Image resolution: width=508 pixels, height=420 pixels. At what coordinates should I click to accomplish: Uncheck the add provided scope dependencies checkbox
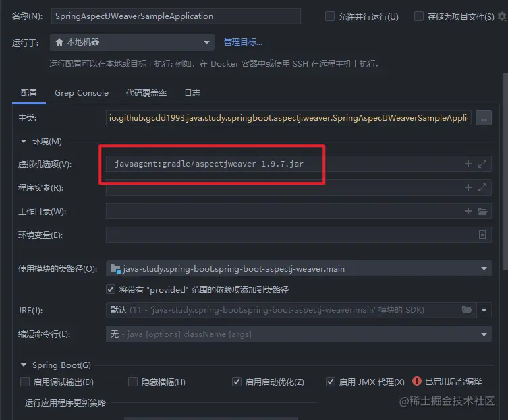click(111, 289)
